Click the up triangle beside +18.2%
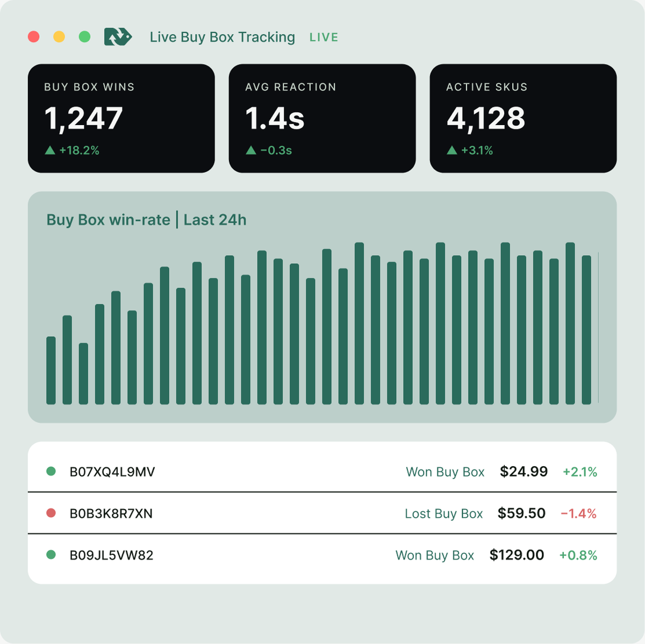The height and width of the screenshot is (644, 645). [x=50, y=150]
